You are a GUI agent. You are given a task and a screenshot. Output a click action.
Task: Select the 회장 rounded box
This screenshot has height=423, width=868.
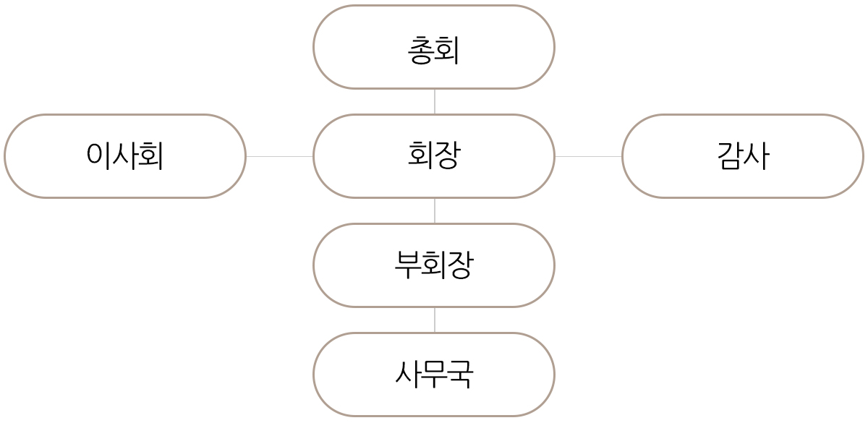click(x=434, y=156)
